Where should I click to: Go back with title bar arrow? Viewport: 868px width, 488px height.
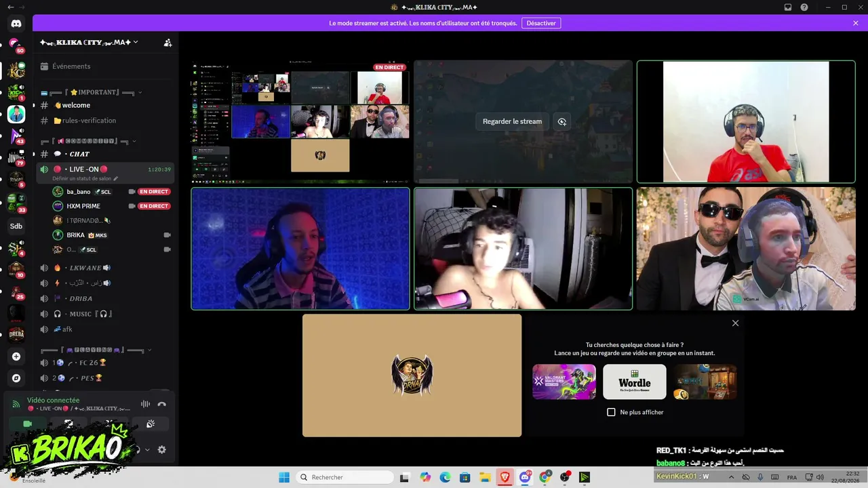(10, 7)
